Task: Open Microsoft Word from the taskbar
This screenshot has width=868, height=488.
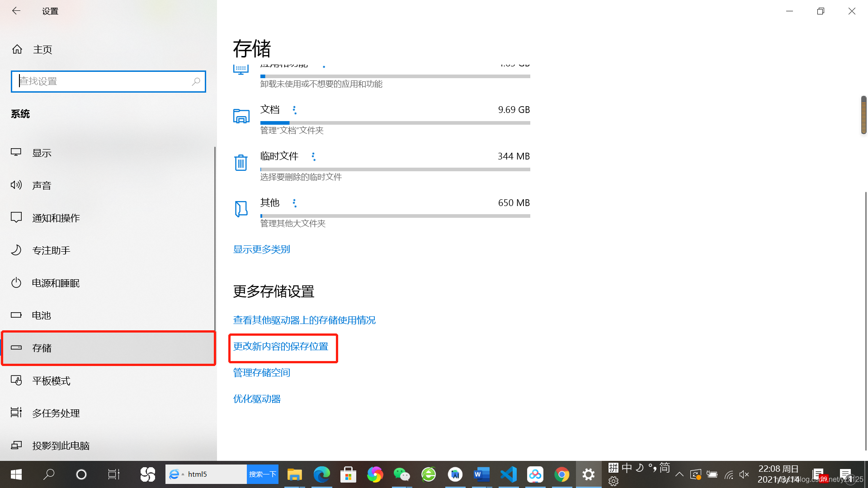Action: coord(482,474)
